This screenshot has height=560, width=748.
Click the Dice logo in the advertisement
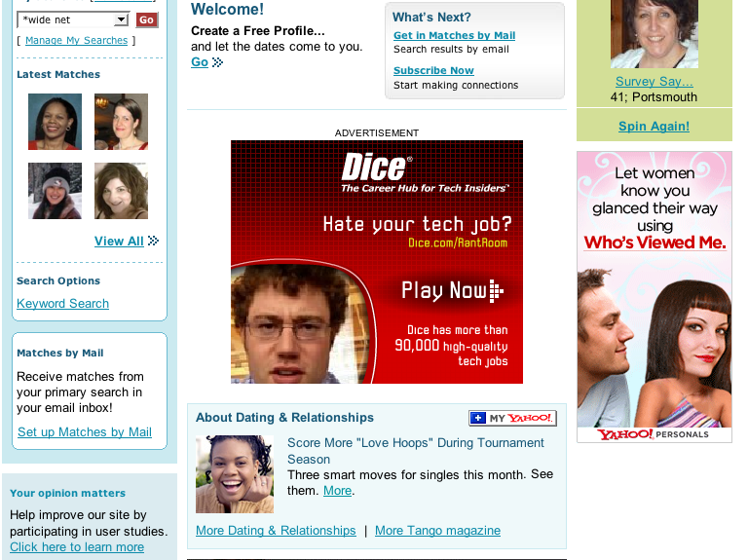click(x=376, y=167)
